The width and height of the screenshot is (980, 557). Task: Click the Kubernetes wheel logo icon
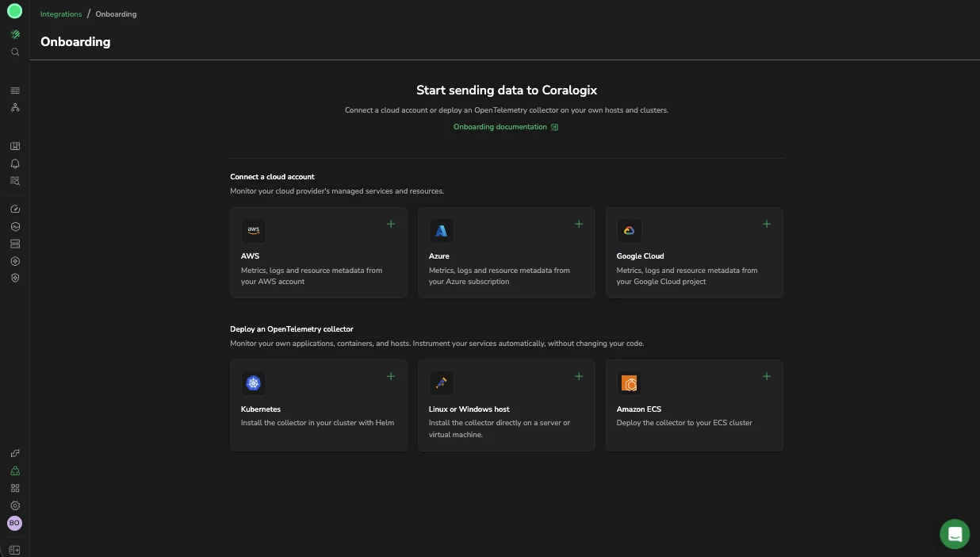254,383
